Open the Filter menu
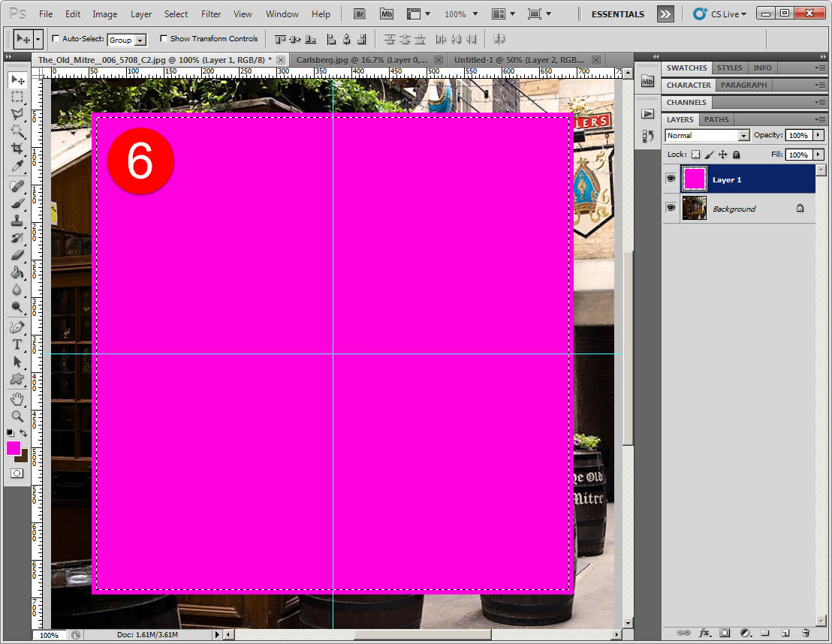The height and width of the screenshot is (644, 832). point(211,14)
